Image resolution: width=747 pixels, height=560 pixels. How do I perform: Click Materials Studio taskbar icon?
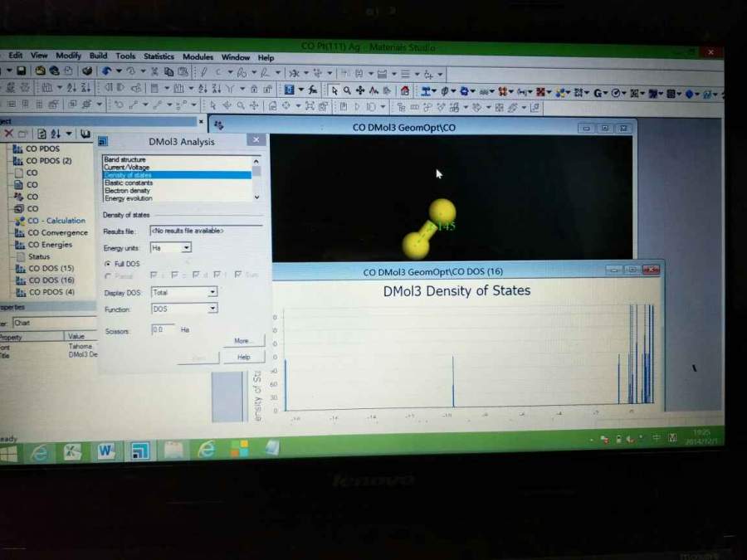tap(139, 451)
